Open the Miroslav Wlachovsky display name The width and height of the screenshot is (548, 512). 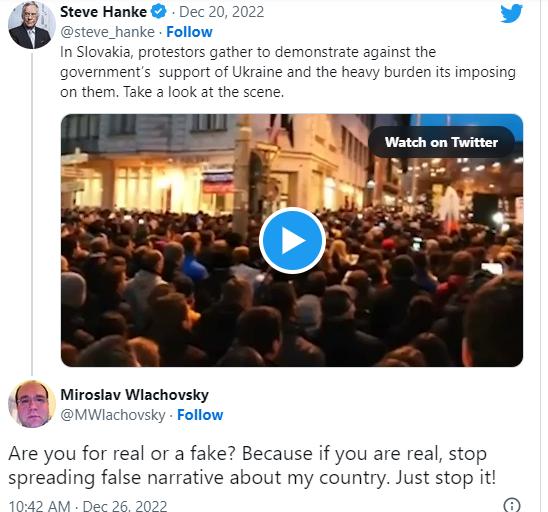tap(135, 395)
